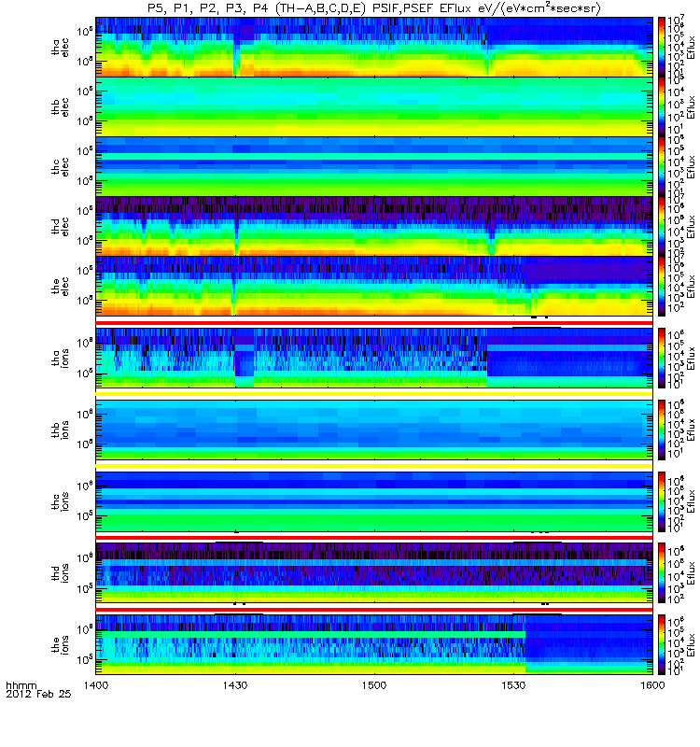700x747 pixels.
Task: Select the 'thd ions' panel label
Action: tap(60, 572)
